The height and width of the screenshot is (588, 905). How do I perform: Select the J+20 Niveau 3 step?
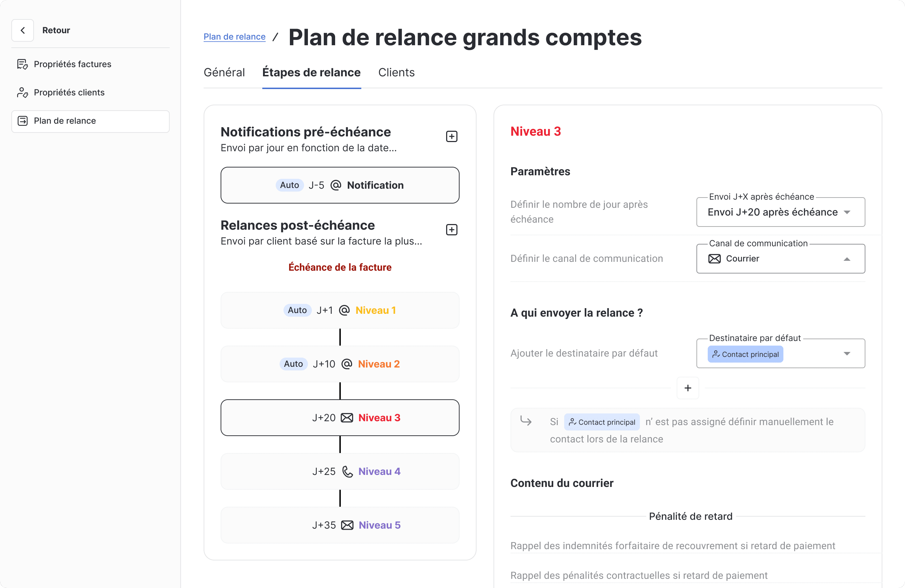tap(340, 418)
